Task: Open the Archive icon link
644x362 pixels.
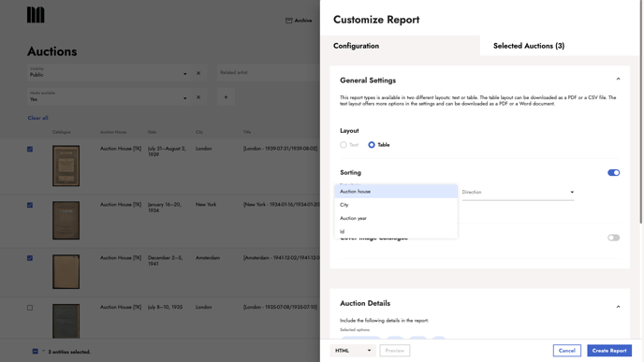Action: tap(299, 21)
